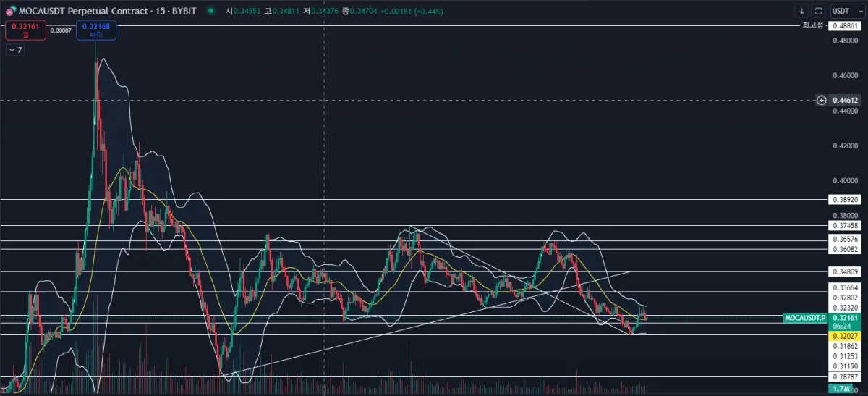The width and height of the screenshot is (868, 396).
Task: Click the red 0.32161 sell button
Action: tap(25, 30)
